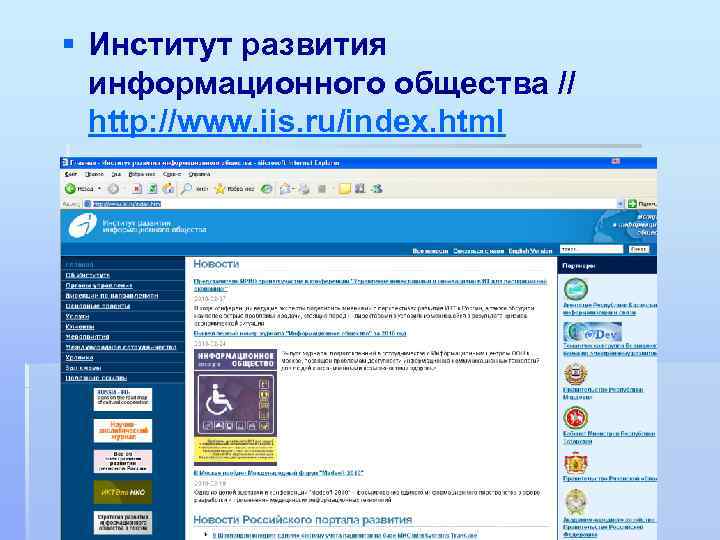Image resolution: width=720 pixels, height=540 pixels.
Task: Open the Favorites (Избранное) menu
Action: 141,174
